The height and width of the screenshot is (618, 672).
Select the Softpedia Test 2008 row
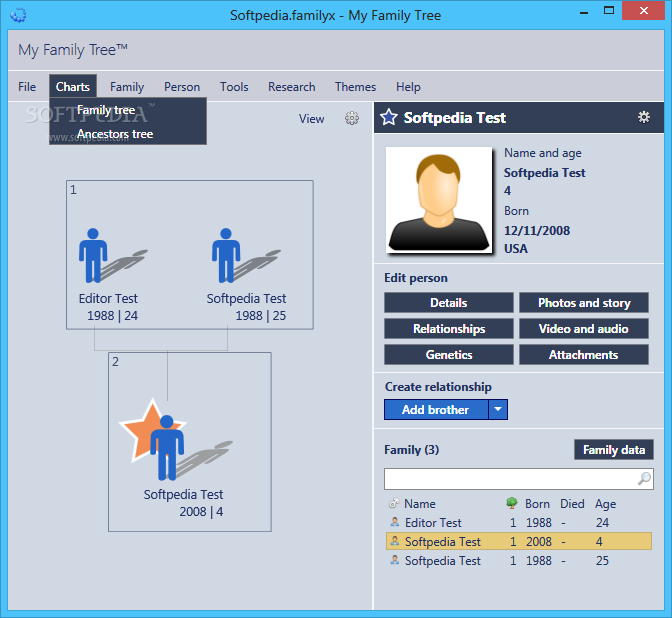pyautogui.click(x=519, y=541)
